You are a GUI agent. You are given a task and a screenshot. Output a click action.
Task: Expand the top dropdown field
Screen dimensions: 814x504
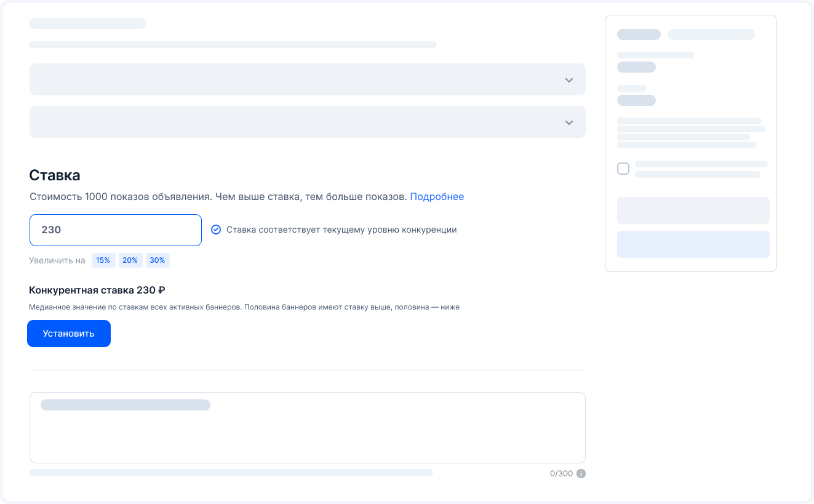pyautogui.click(x=307, y=79)
